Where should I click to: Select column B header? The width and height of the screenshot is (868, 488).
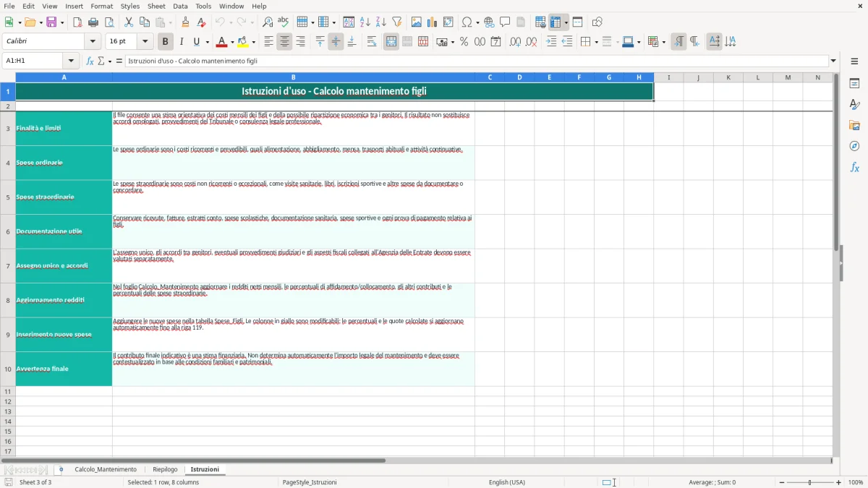pyautogui.click(x=293, y=77)
